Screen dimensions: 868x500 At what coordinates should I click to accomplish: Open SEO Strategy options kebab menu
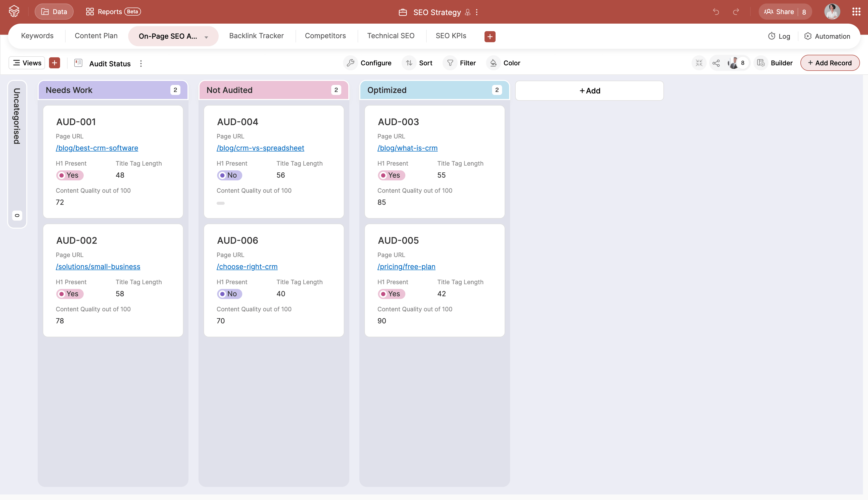[x=477, y=12]
